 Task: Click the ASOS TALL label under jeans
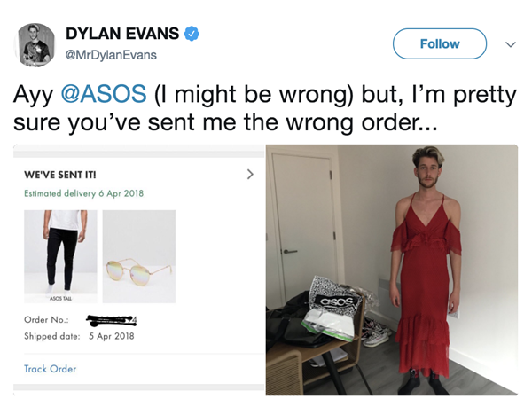click(60, 299)
